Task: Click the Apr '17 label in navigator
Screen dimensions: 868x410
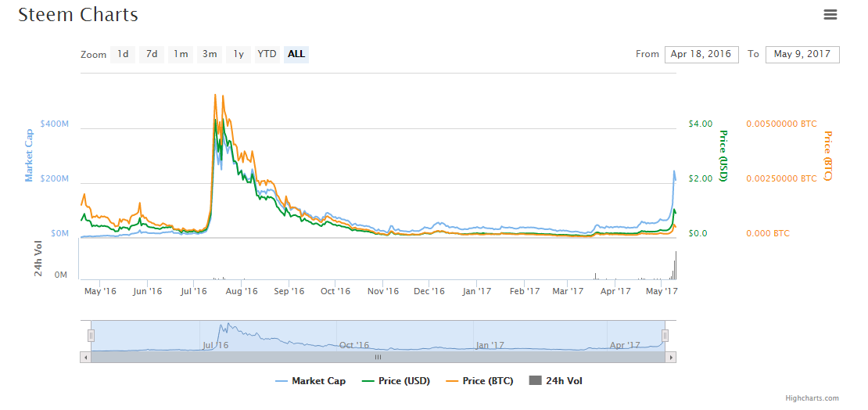Action: click(x=625, y=345)
